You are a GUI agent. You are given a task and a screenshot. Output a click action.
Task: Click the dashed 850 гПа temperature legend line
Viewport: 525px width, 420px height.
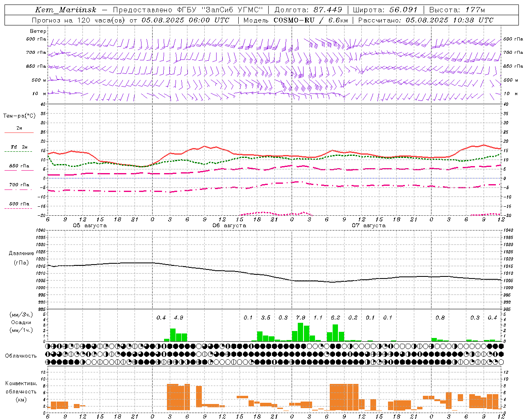point(19,170)
